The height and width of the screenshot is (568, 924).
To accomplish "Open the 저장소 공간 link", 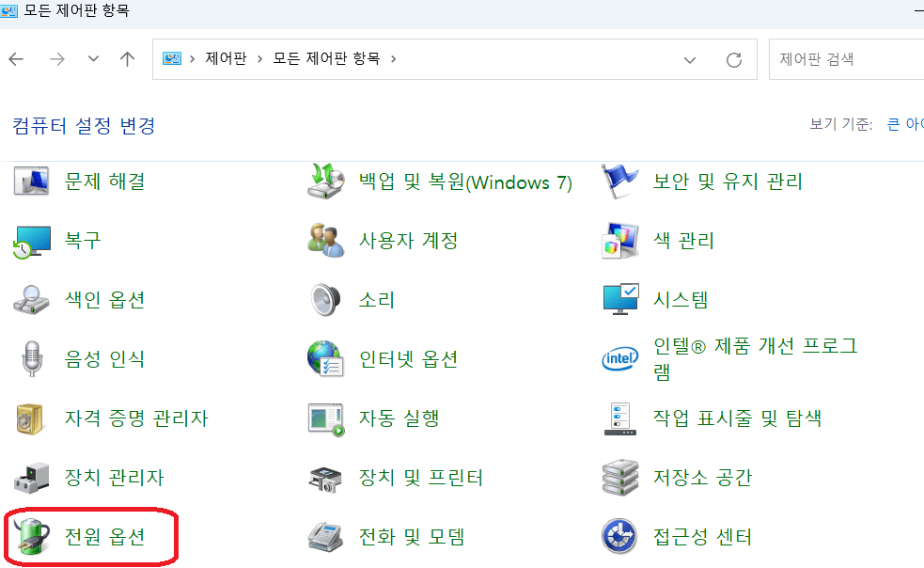I will point(702,477).
